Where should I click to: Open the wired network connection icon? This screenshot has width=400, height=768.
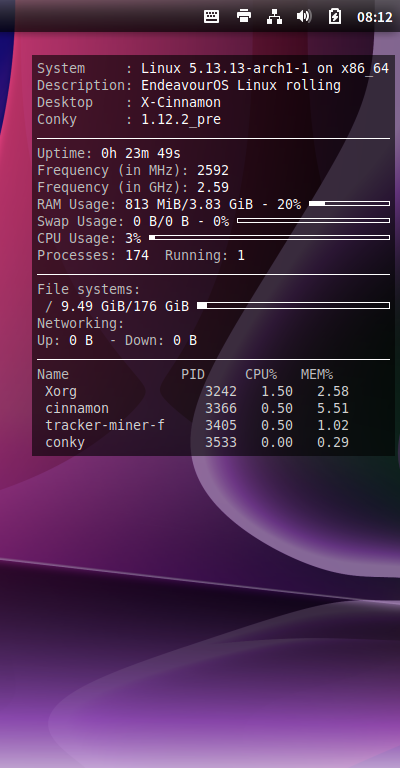coord(274,16)
